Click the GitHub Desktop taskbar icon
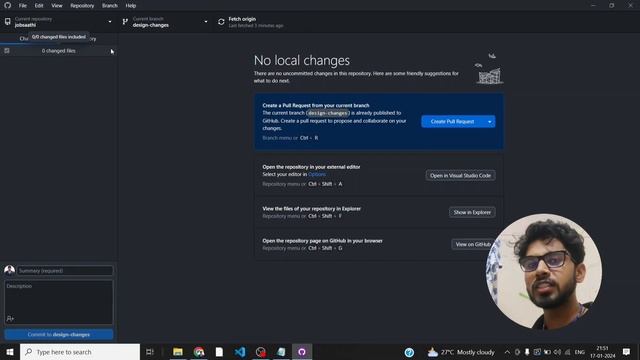Viewport: 640px width, 360px height. coord(302,352)
